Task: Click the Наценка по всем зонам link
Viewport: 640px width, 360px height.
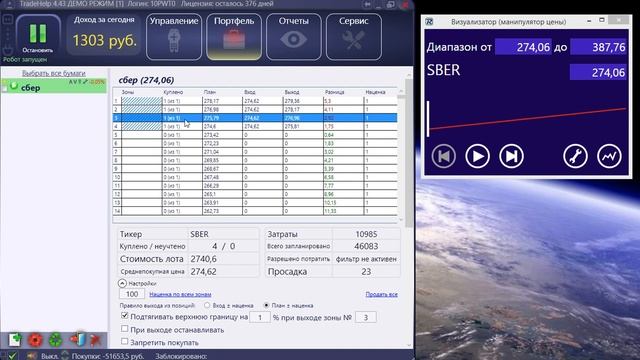Action: click(x=180, y=294)
